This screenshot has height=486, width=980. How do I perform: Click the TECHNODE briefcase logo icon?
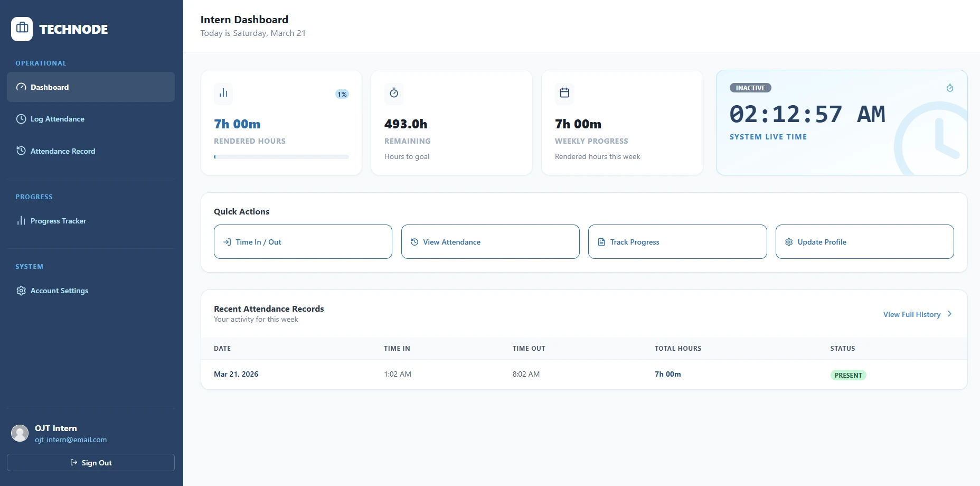pos(22,29)
